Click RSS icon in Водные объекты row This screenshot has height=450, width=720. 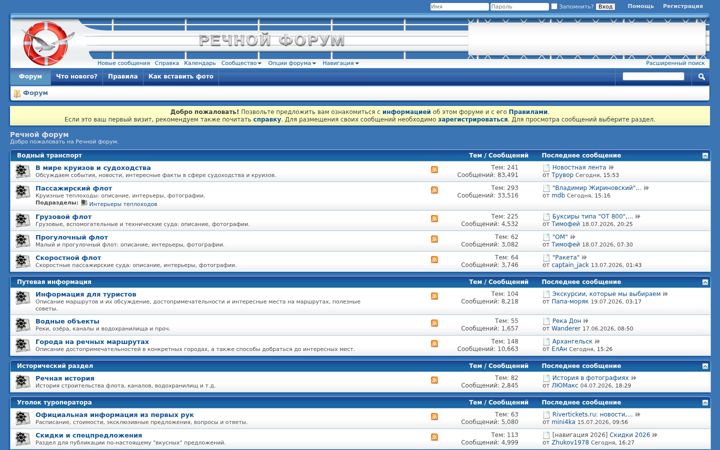tap(434, 323)
